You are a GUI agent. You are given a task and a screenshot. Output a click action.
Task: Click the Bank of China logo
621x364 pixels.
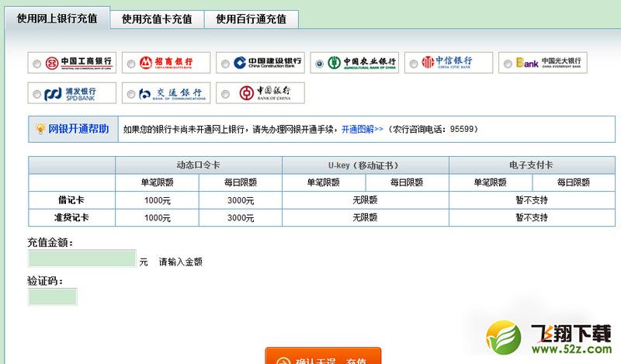265,93
